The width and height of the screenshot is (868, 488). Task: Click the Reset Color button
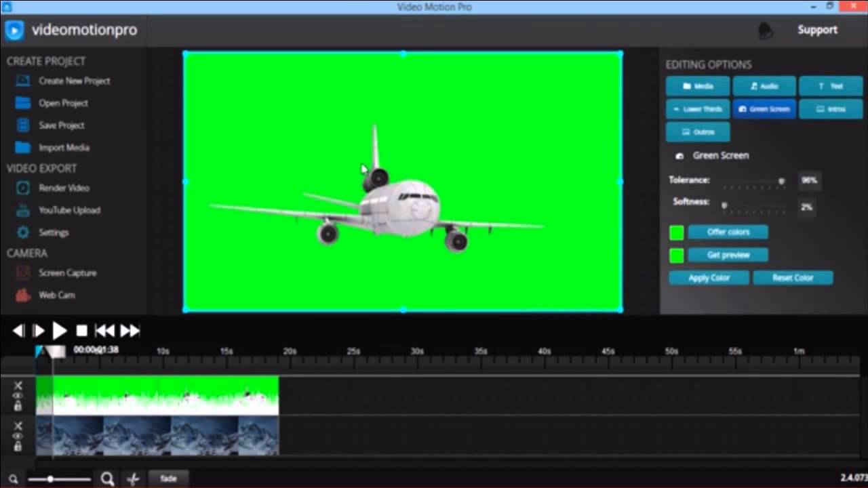click(x=793, y=278)
